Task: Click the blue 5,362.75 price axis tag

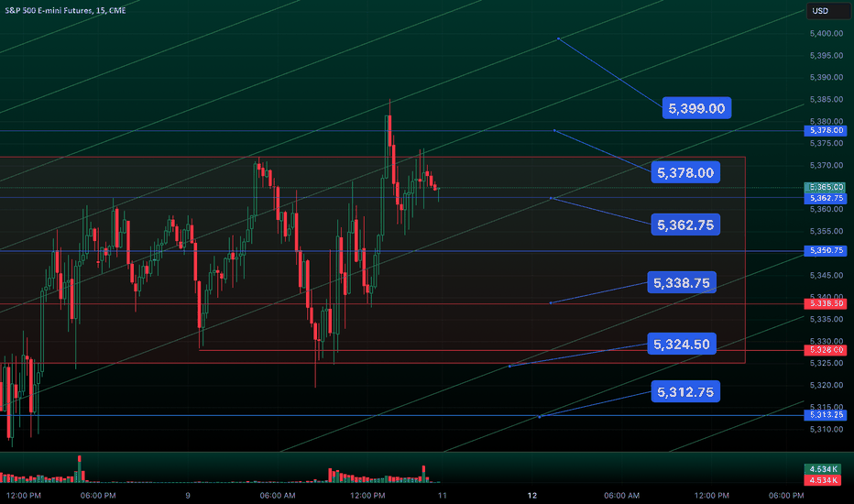Action: tap(826, 198)
